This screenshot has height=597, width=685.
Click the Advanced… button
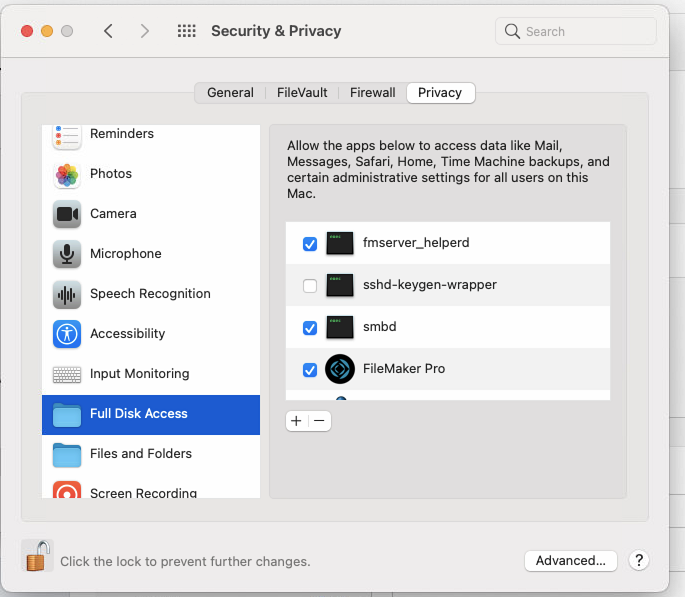[x=570, y=561]
